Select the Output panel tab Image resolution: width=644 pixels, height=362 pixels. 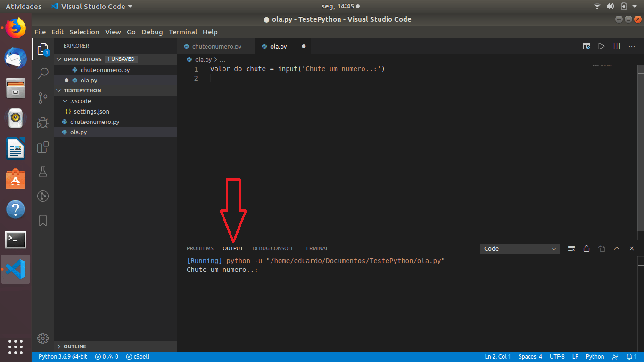click(x=233, y=248)
